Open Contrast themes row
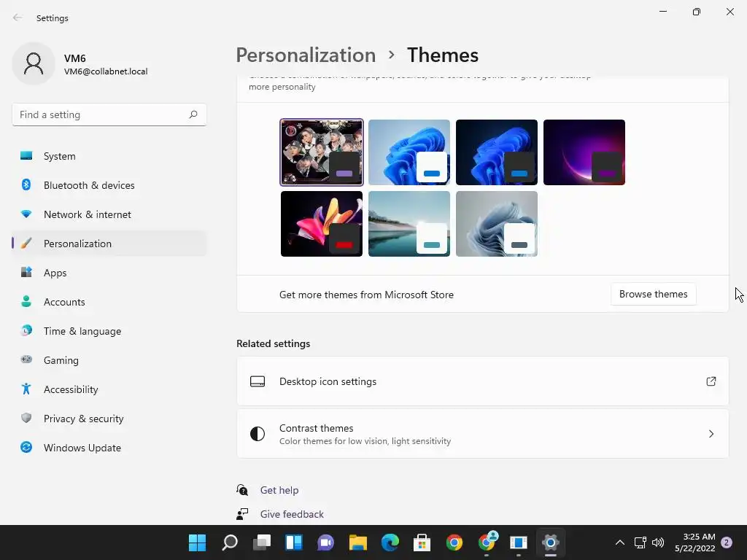The image size is (747, 560). coord(483,434)
